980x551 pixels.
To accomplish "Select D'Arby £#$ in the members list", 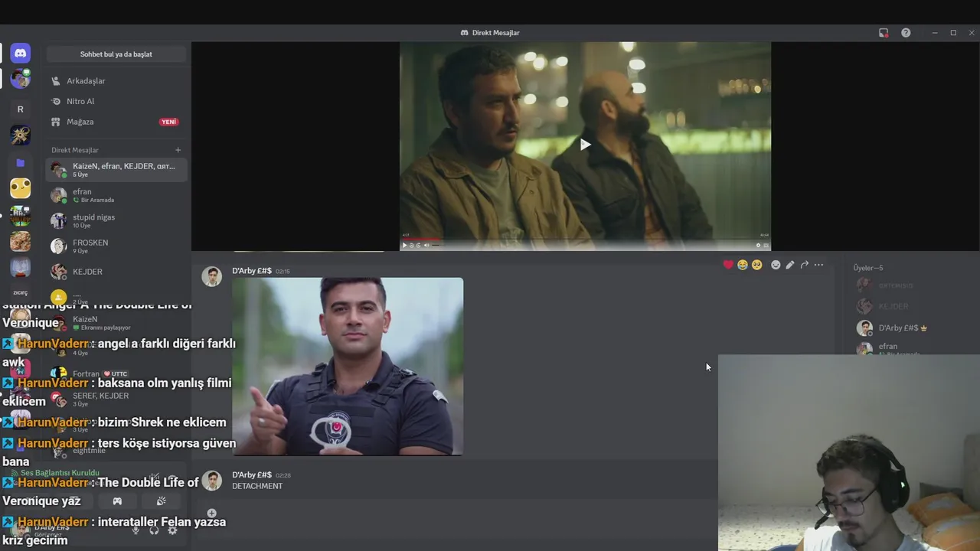I will [903, 328].
